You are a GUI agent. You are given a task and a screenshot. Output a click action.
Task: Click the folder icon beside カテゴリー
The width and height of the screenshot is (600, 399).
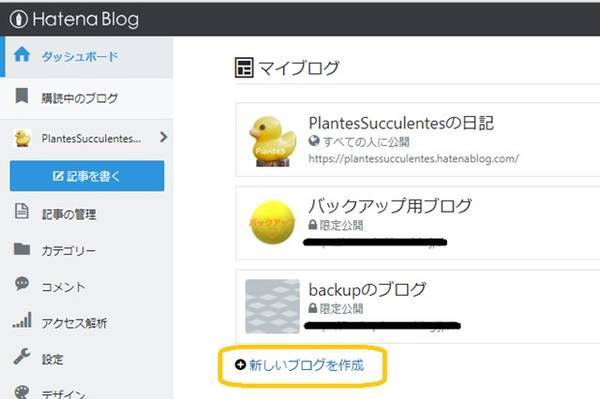click(22, 249)
